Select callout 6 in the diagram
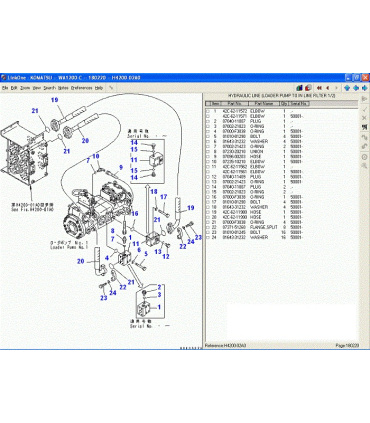Screen dimensions: 370x423 click(139, 250)
